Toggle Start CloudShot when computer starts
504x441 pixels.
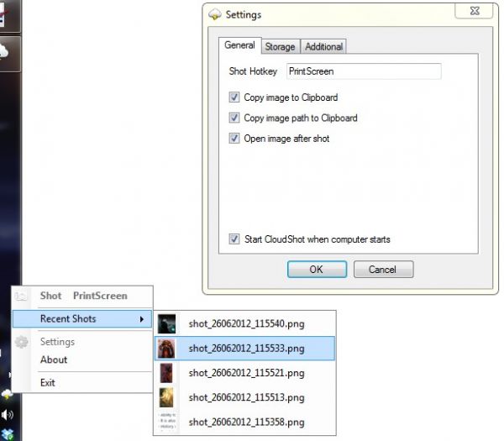(234, 239)
